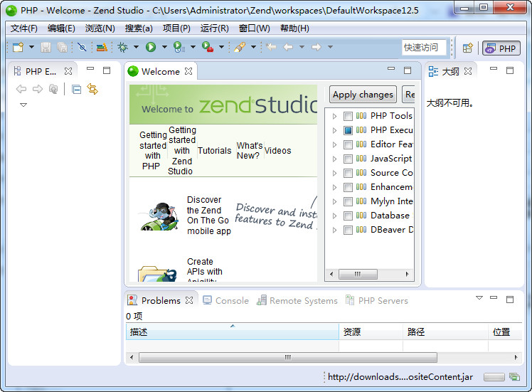Viewport: 532px width, 392px height.
Task: Open the Debug dropdown arrow
Action: (136, 47)
